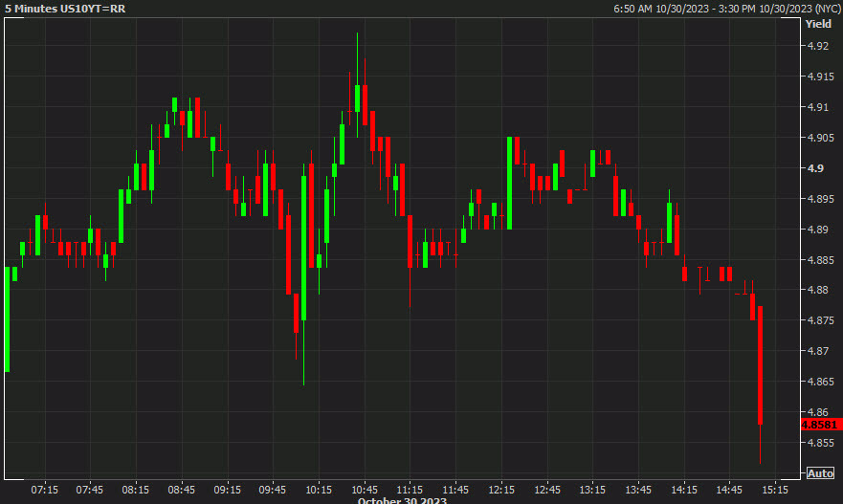Click the 13:15 time axis label
The width and height of the screenshot is (843, 504).
593,490
